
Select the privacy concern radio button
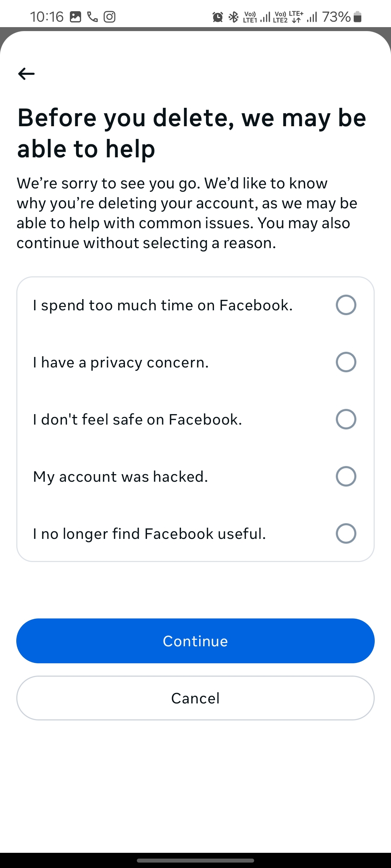[x=346, y=362]
